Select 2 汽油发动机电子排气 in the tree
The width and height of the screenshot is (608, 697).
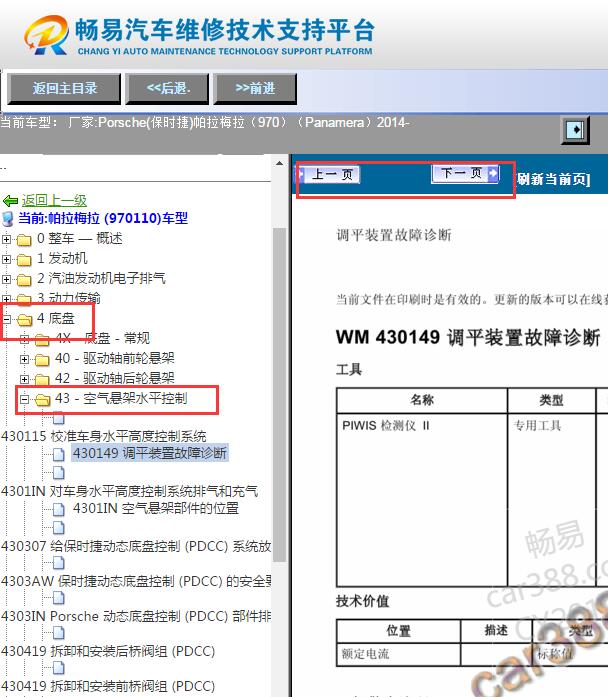[x=101, y=278]
